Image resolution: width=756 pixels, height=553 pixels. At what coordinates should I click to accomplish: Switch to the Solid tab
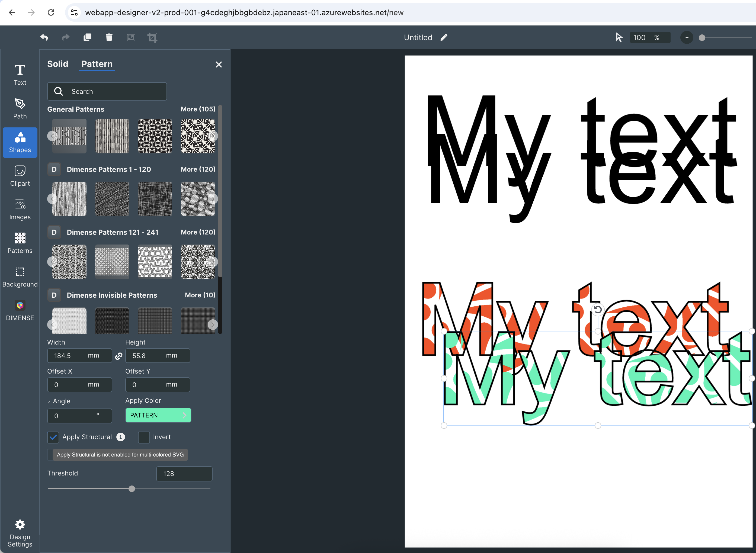point(57,64)
